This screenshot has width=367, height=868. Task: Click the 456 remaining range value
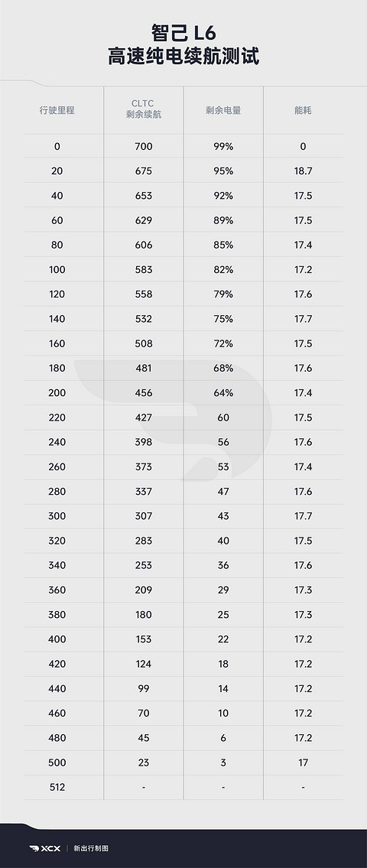[x=144, y=393]
